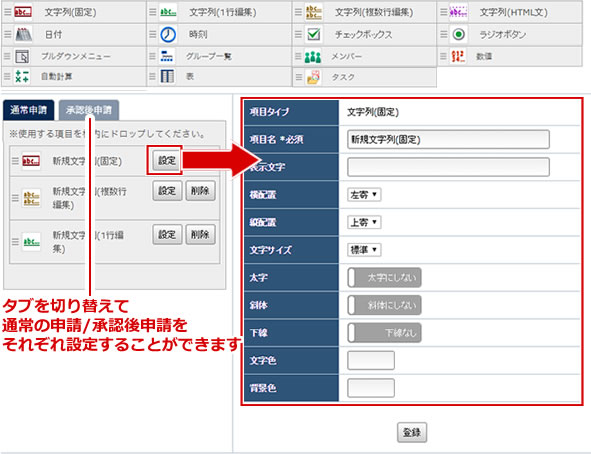The width and height of the screenshot is (591, 454).
Task: Open 設定 for 新規文字列(固定)
Action: 167,161
